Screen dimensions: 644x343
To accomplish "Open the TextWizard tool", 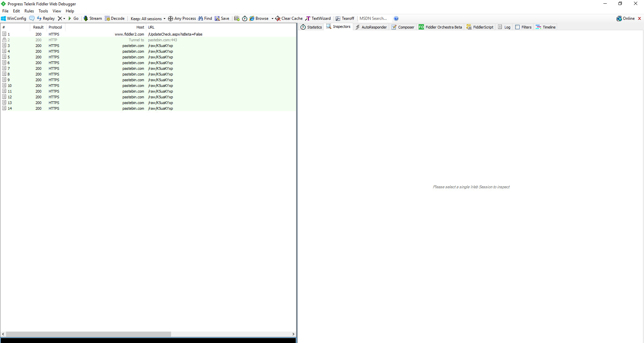I will click(x=318, y=18).
